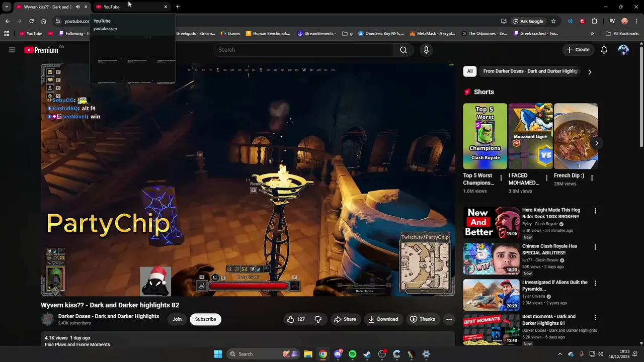
Task: Show hidden system tray icons
Action: pos(560,354)
